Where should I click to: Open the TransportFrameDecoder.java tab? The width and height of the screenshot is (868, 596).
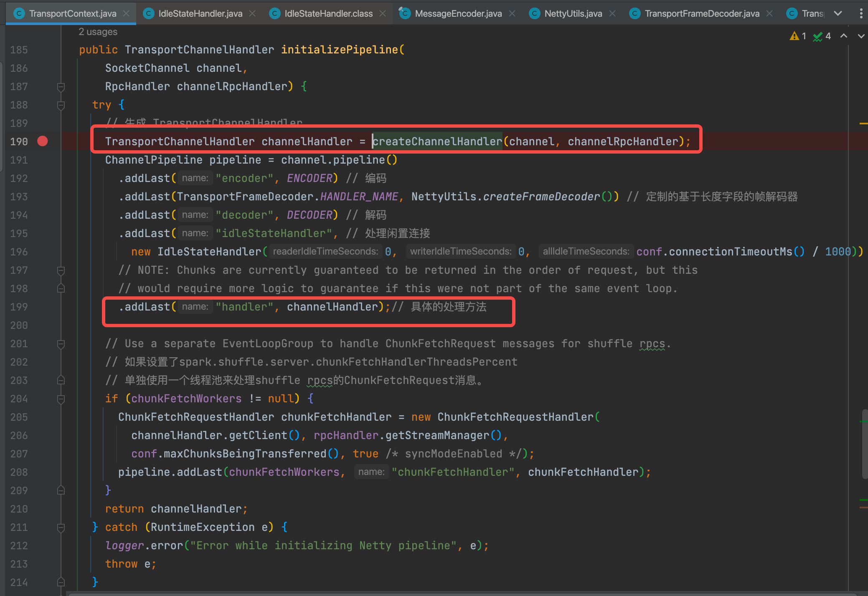pos(702,13)
